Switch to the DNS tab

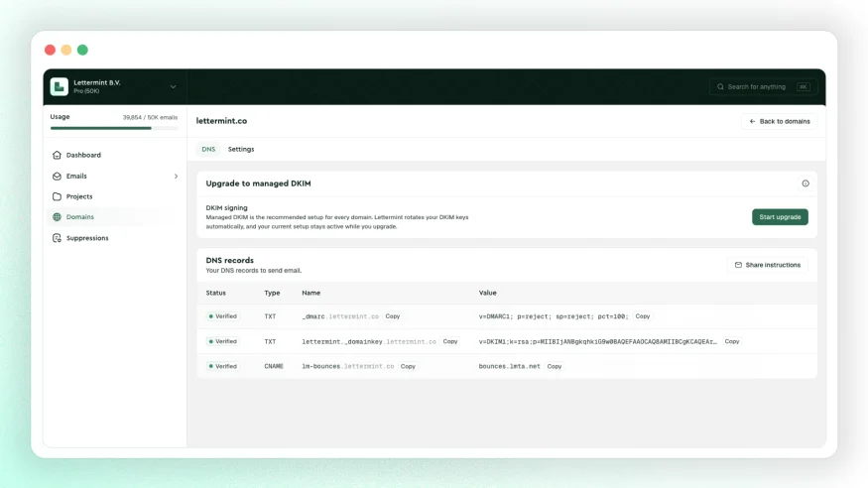(208, 150)
